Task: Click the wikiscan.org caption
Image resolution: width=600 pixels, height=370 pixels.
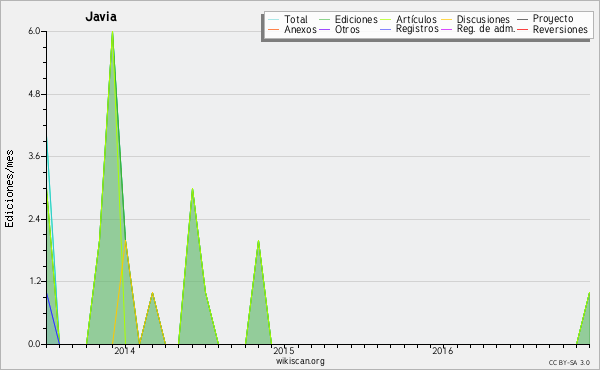Action: [300, 361]
